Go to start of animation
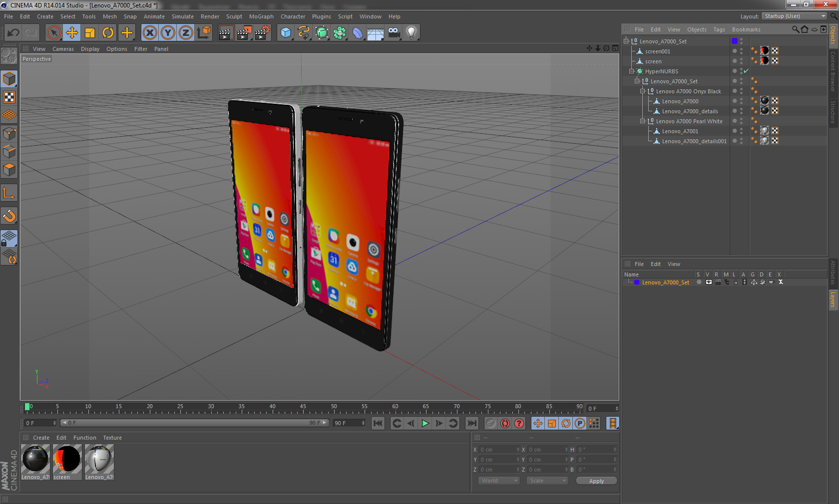The width and height of the screenshot is (839, 504). coord(378,423)
